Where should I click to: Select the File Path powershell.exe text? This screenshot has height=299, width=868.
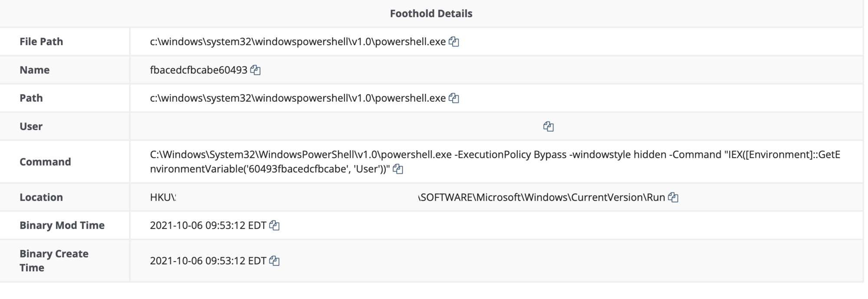(298, 42)
